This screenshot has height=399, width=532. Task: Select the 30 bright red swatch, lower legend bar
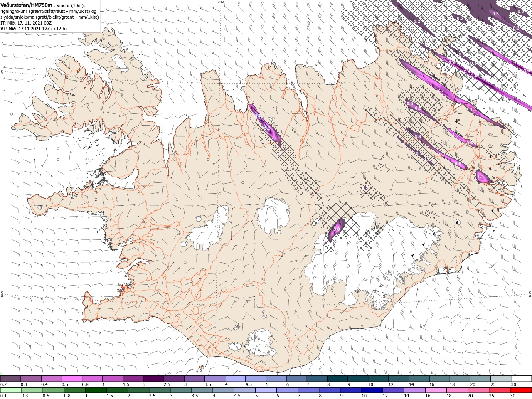click(x=521, y=390)
